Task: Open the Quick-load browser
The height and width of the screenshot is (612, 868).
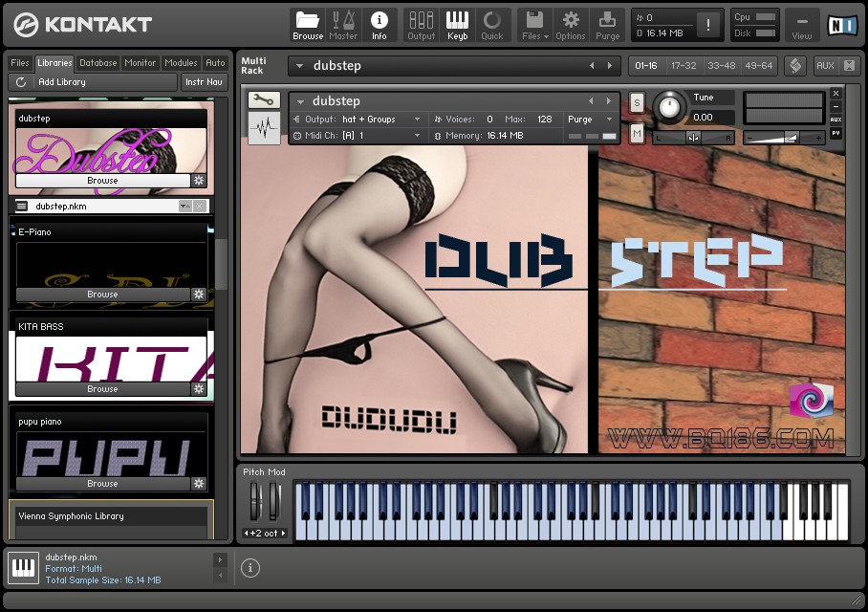Action: click(491, 26)
